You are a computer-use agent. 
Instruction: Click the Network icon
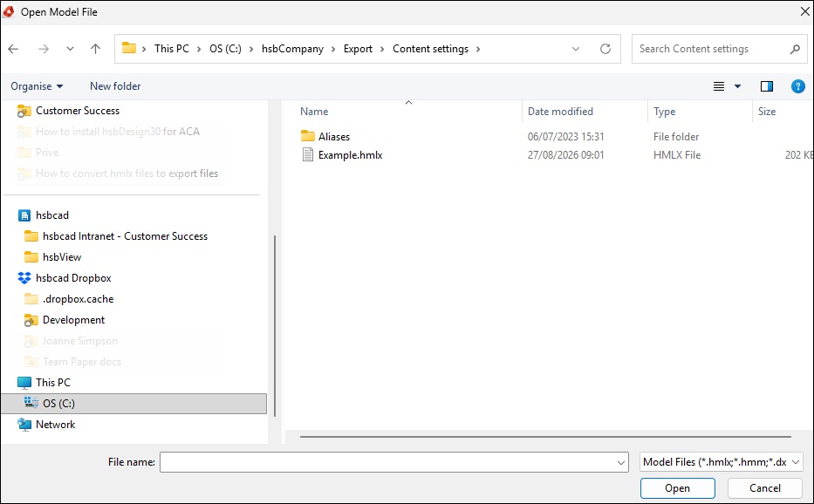[24, 425]
